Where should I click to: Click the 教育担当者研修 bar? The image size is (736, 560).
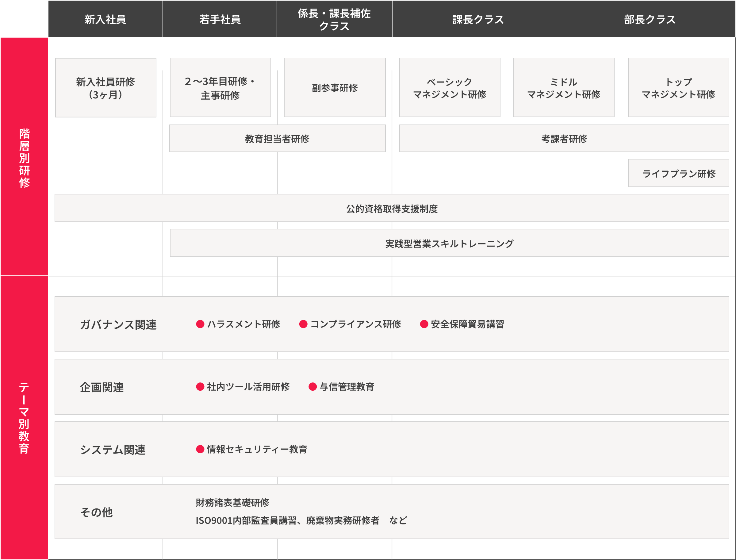(x=277, y=139)
